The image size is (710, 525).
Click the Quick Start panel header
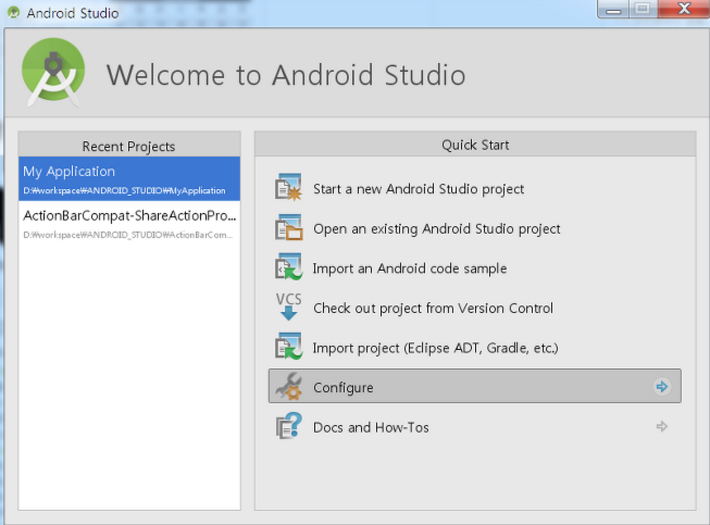[x=475, y=145]
